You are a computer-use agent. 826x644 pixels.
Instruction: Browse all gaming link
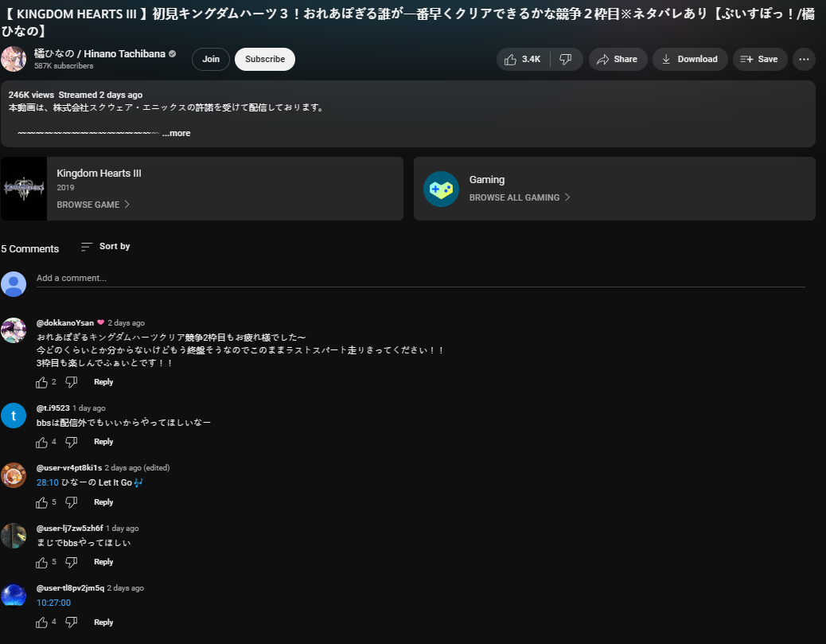520,197
